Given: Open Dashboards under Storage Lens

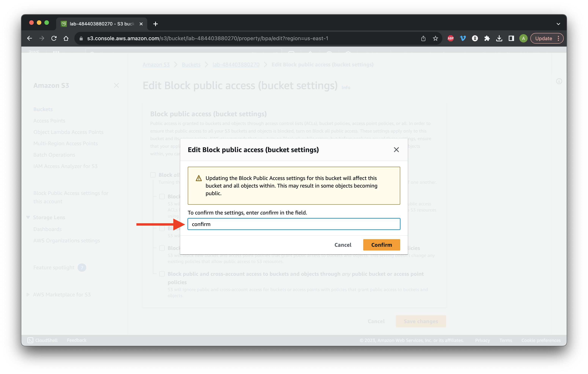Looking at the screenshot, I should pos(47,229).
